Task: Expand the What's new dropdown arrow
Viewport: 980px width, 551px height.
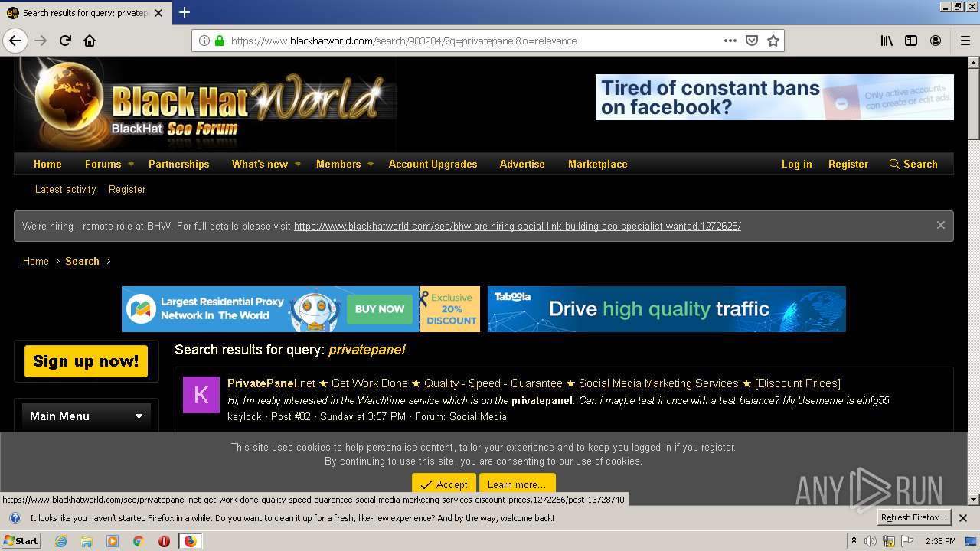Action: (x=298, y=164)
